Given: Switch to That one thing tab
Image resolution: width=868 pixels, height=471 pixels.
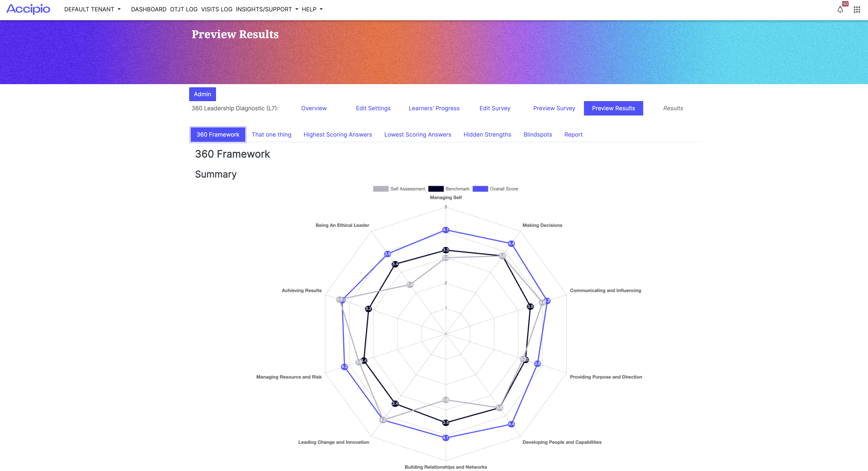Looking at the screenshot, I should coord(271,134).
